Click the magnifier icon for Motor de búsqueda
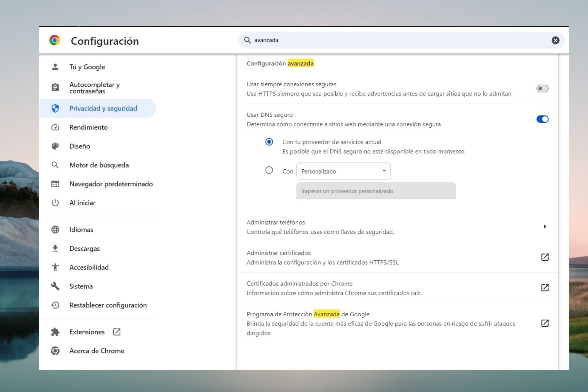 [55, 165]
